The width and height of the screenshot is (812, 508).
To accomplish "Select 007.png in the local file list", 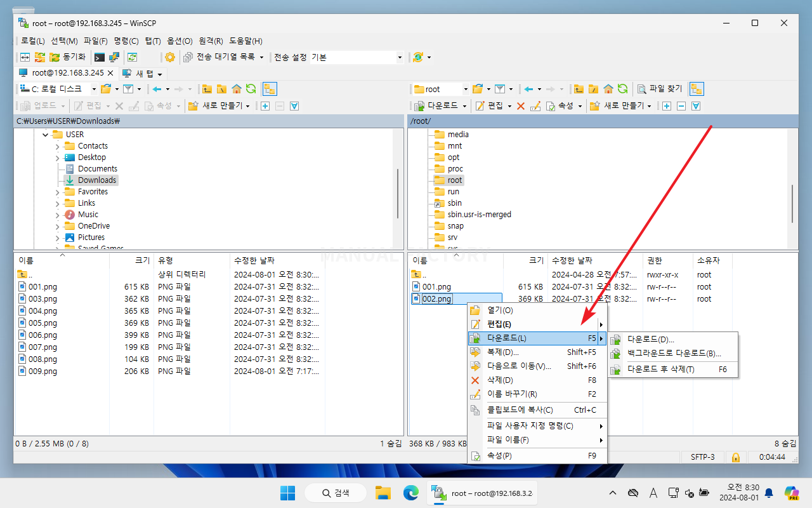I will 43,347.
